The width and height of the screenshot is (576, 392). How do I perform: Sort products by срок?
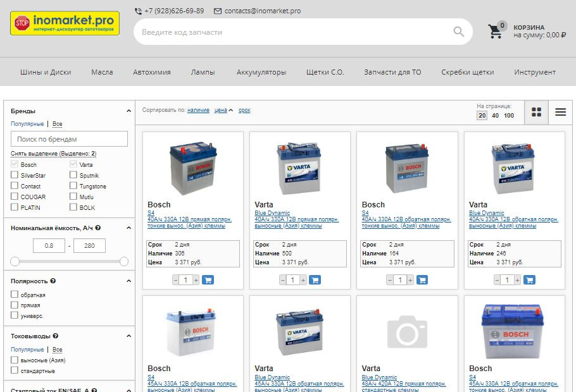tap(244, 110)
